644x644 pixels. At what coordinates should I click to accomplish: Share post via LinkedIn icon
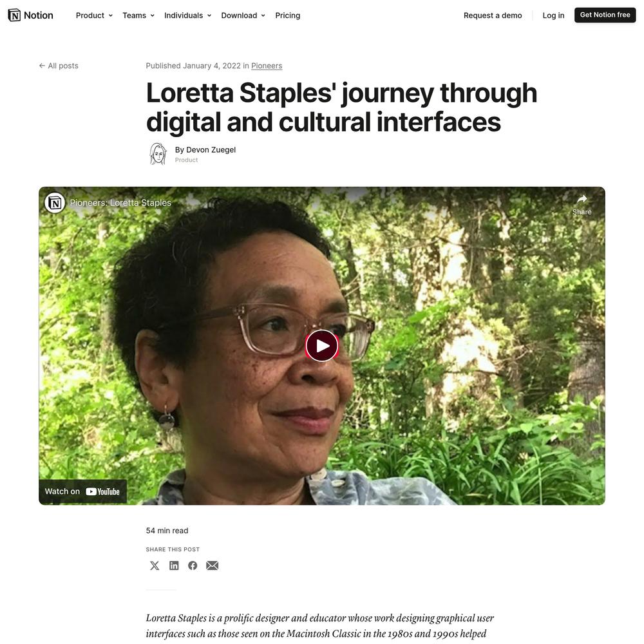(x=174, y=565)
